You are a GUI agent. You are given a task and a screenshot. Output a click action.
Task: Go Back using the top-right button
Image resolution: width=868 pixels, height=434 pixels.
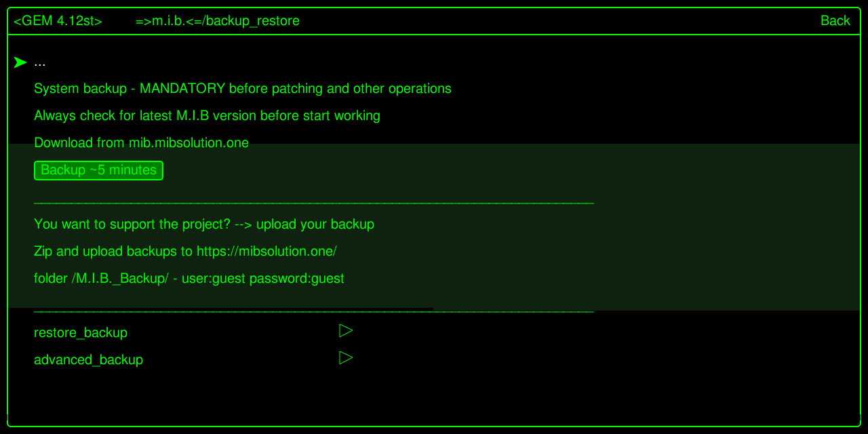point(835,21)
